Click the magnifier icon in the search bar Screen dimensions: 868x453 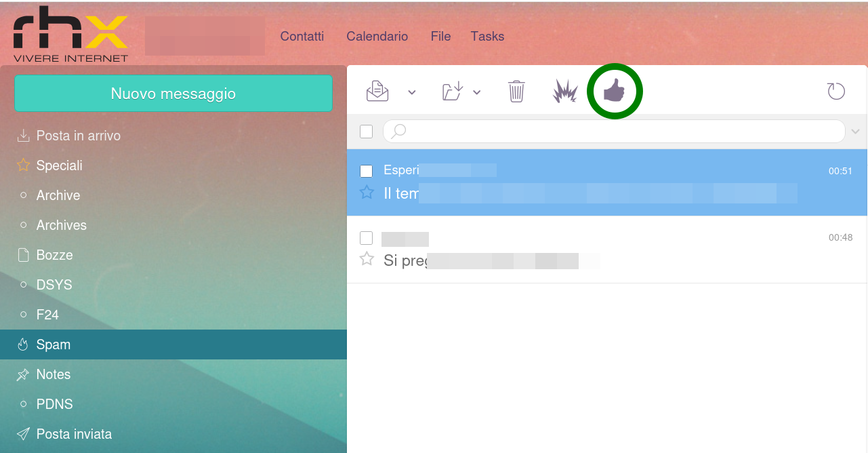(397, 131)
